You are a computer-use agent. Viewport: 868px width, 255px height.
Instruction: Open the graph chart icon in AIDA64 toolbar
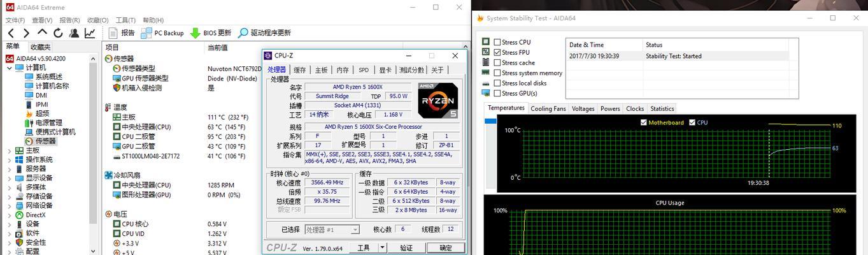point(90,33)
